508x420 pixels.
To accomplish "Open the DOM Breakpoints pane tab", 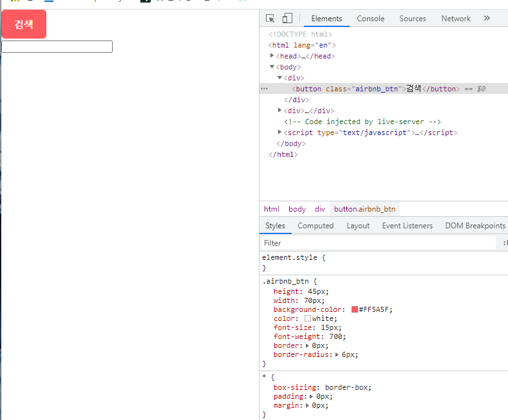I will click(x=475, y=226).
